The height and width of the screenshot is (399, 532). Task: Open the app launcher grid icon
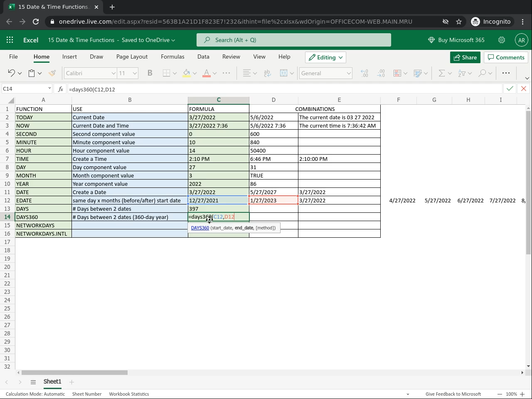(10, 40)
